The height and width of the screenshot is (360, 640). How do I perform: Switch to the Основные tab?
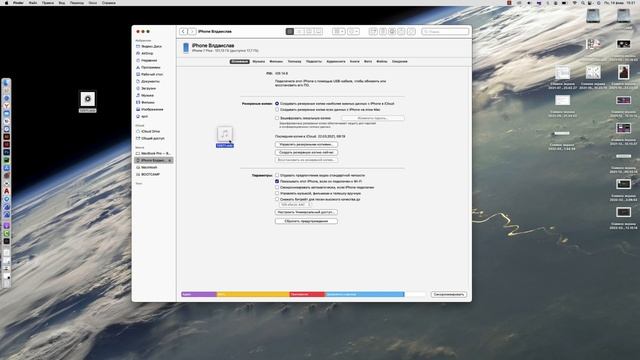point(240,61)
